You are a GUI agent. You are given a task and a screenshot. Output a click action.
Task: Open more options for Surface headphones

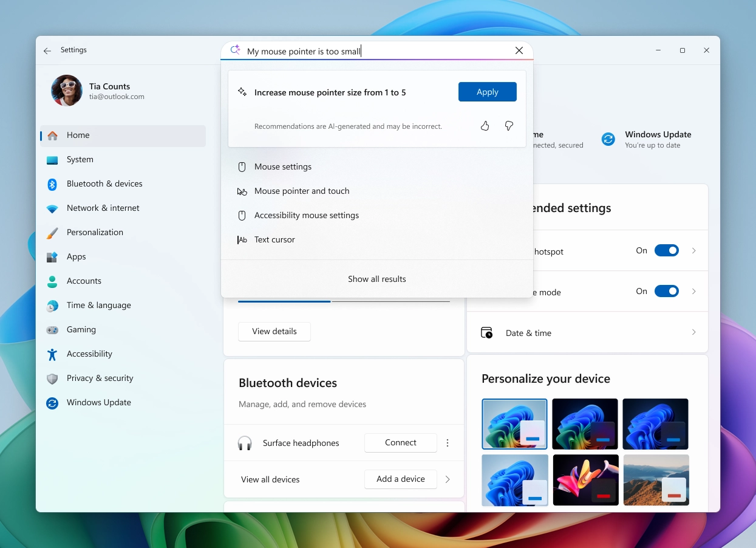(x=448, y=443)
